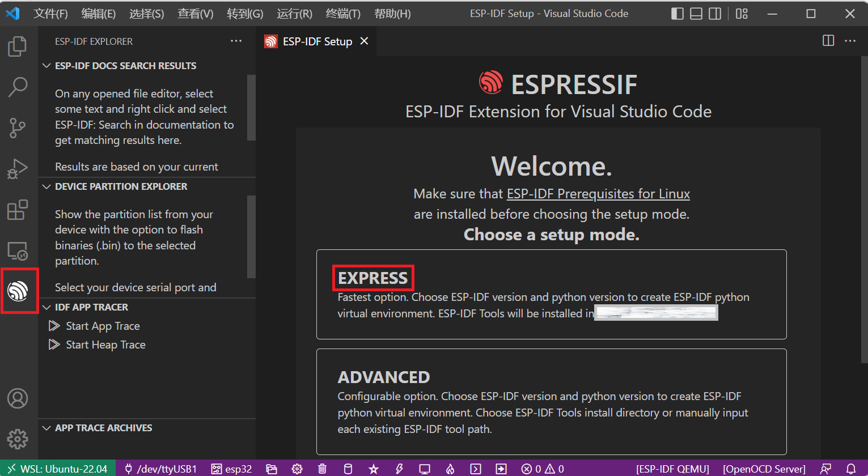Open ESP-IDF Explorer views and more actions menu

pyautogui.click(x=236, y=41)
